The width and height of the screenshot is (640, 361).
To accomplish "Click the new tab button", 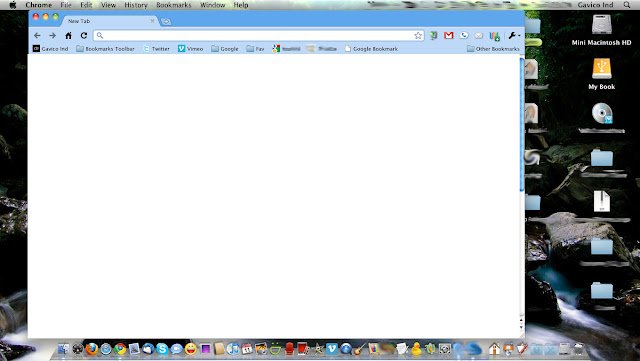I will tap(166, 21).
